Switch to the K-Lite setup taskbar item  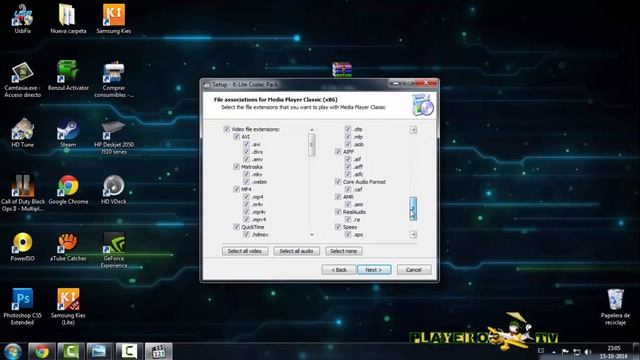(158, 351)
